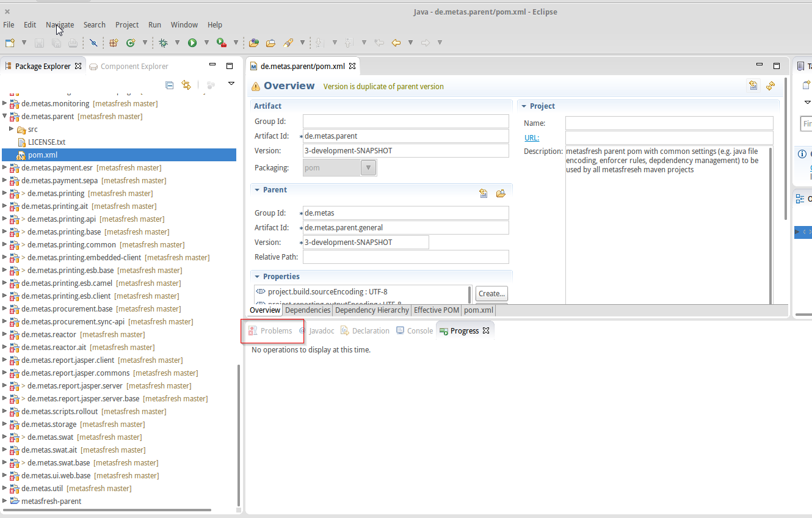The width and height of the screenshot is (812, 518).
Task: Click the green Run button
Action: [x=192, y=43]
